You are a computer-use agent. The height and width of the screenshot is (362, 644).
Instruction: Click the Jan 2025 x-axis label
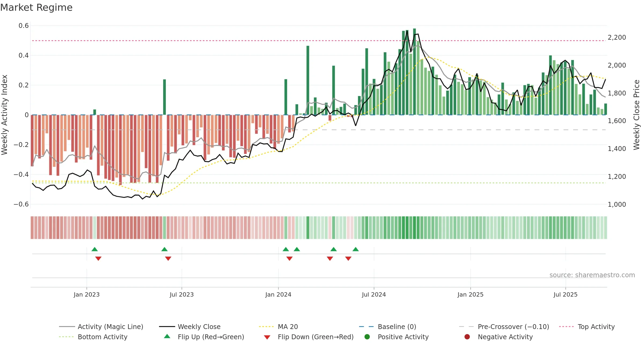coord(470,294)
